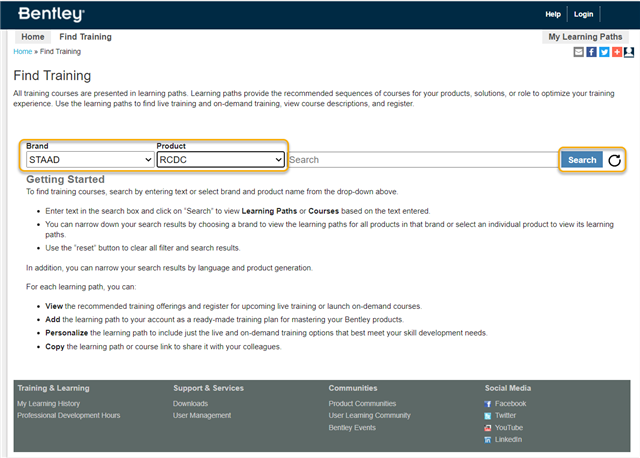This screenshot has height=458, width=640.
Task: Open Professional Development Hours link
Action: [69, 415]
